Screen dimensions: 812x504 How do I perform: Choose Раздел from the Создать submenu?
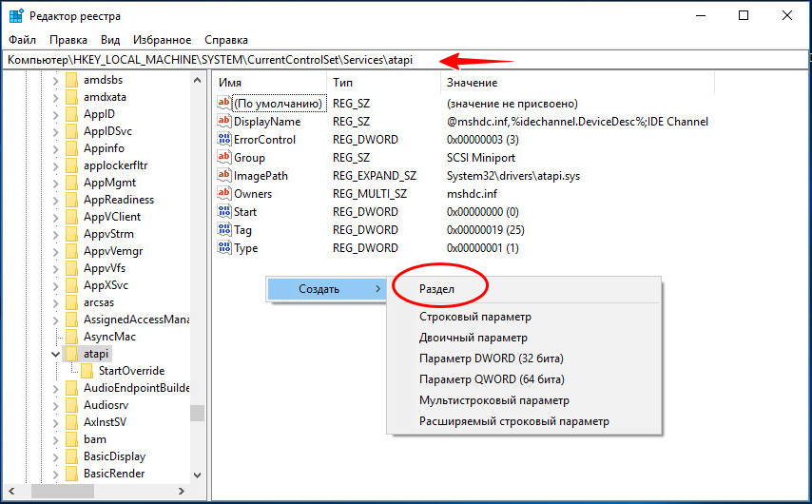click(x=524, y=289)
